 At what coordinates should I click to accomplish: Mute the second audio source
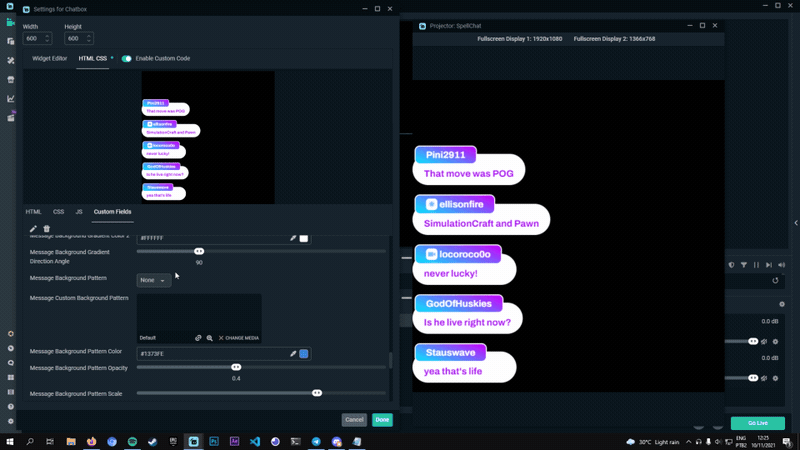click(x=764, y=378)
